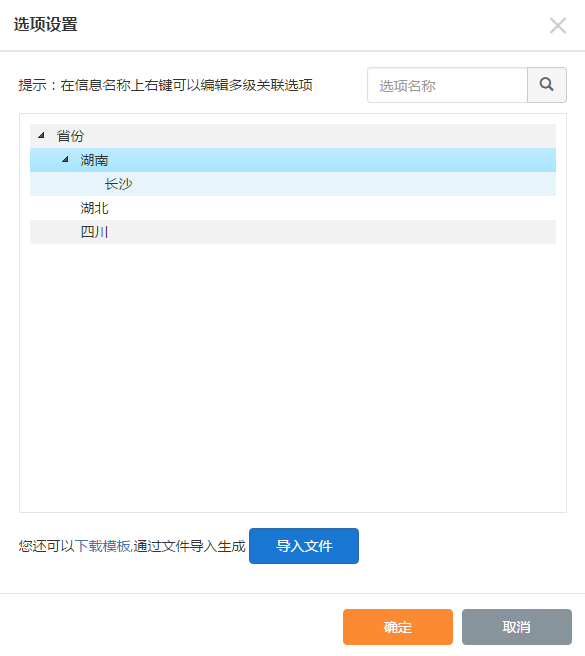
Task: Click the 导入文件 button
Action: [304, 546]
